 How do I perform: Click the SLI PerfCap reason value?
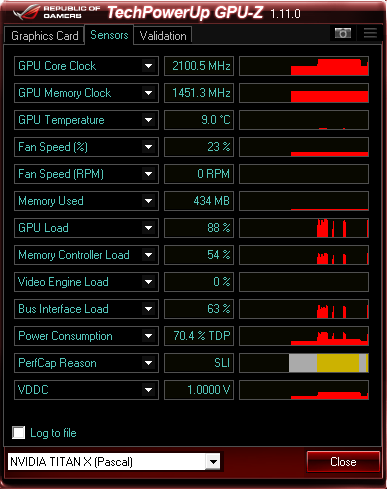click(199, 363)
